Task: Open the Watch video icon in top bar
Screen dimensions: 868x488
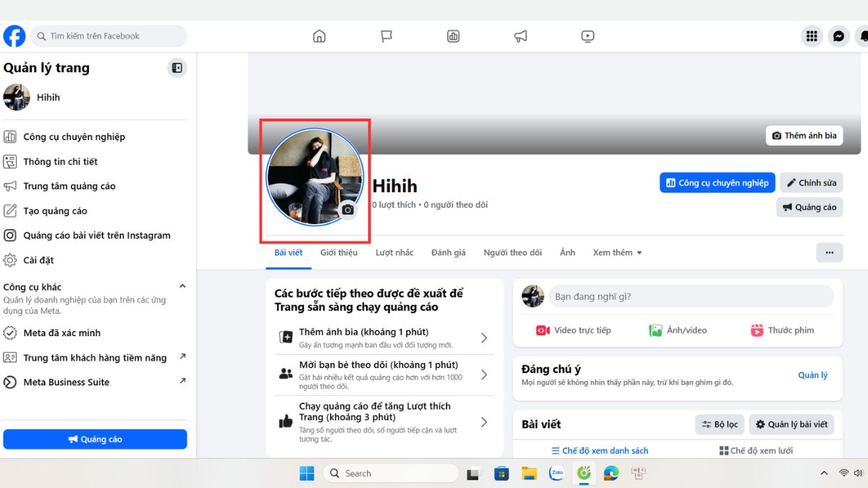Action: 587,36
